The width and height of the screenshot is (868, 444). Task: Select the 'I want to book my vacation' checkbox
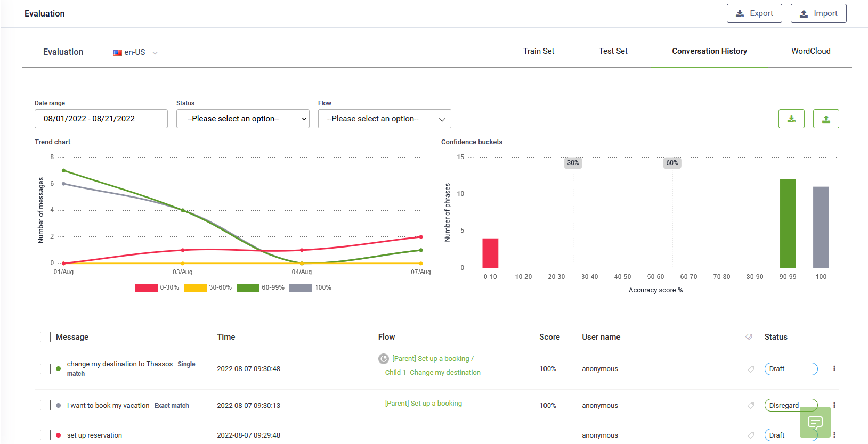tap(45, 406)
